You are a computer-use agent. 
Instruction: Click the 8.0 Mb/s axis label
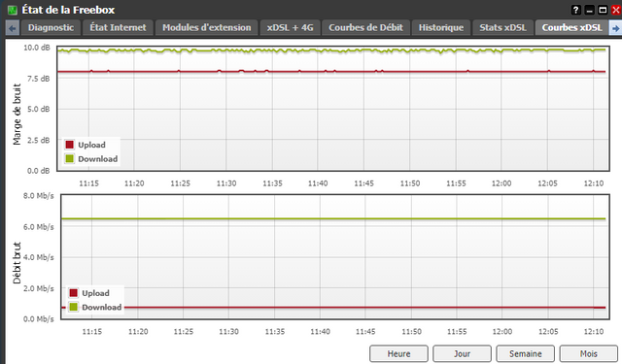click(x=39, y=196)
